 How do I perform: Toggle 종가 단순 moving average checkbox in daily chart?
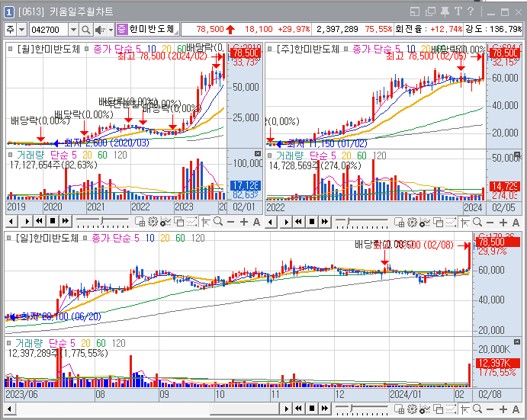pyautogui.click(x=85, y=238)
